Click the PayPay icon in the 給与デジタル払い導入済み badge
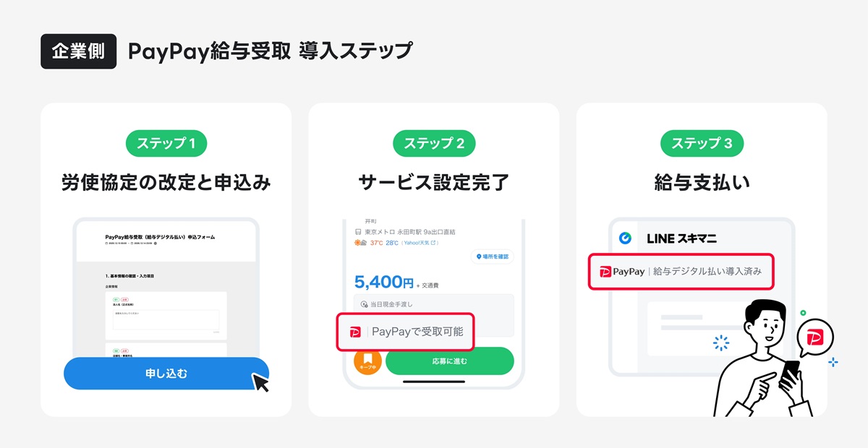The width and height of the screenshot is (868, 448). coord(605,271)
